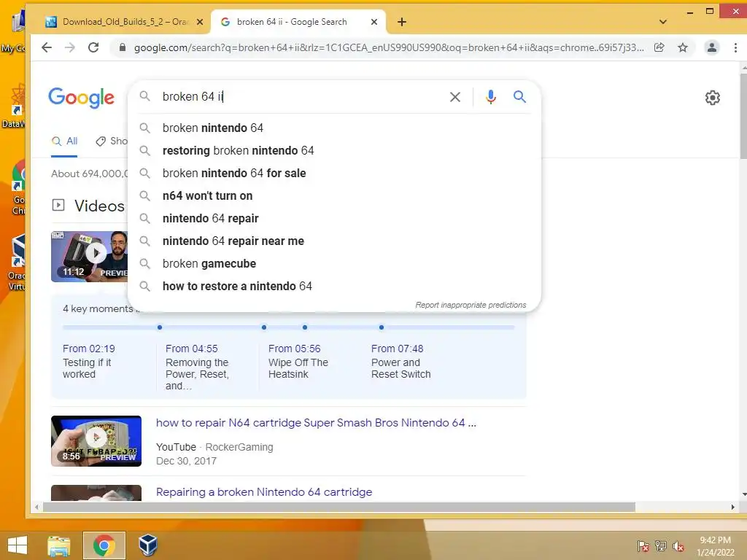Click the address bar URL

388,47
